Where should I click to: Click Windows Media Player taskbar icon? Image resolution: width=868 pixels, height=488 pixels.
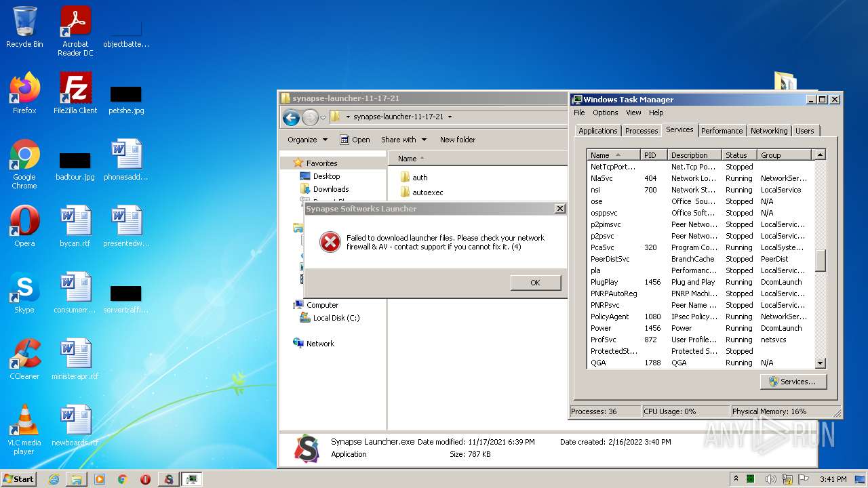(x=100, y=479)
